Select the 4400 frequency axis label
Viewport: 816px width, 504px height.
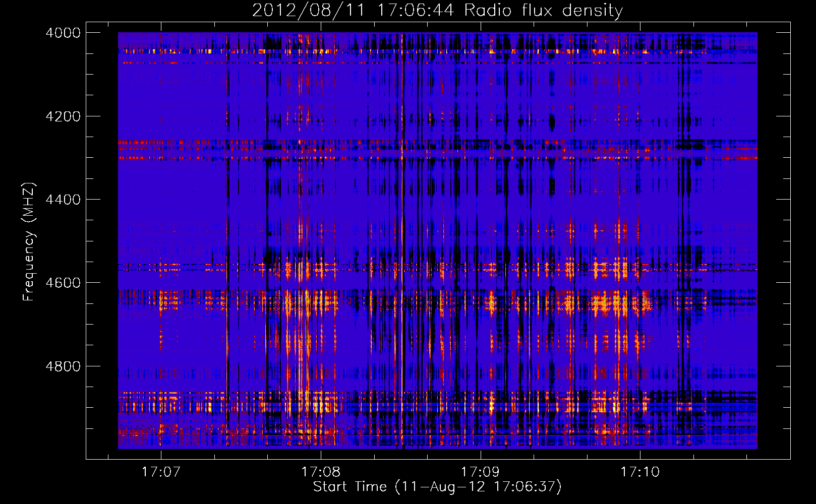pyautogui.click(x=63, y=200)
